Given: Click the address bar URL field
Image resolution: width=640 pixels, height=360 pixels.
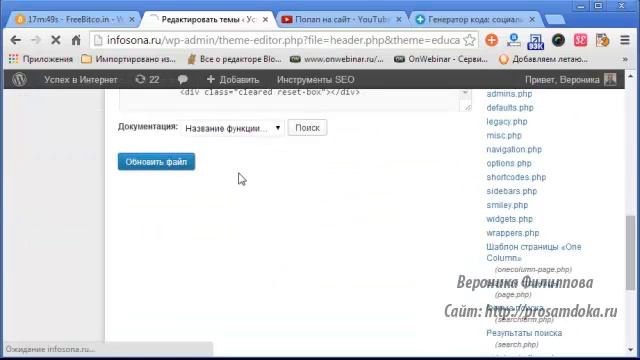Looking at the screenshot, I should pyautogui.click(x=283, y=40).
